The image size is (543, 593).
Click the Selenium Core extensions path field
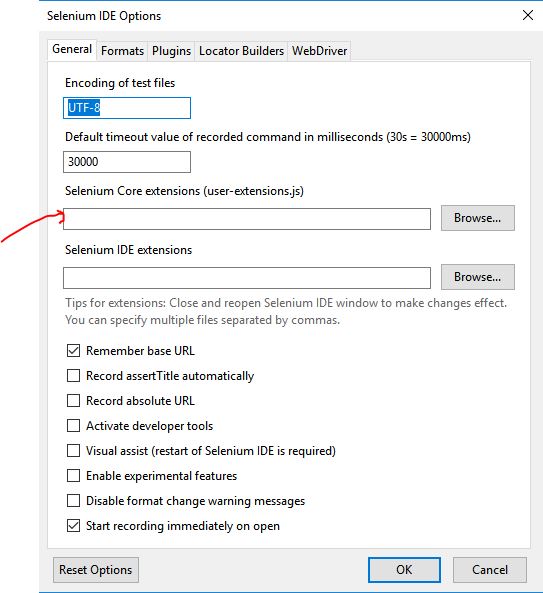[247, 219]
